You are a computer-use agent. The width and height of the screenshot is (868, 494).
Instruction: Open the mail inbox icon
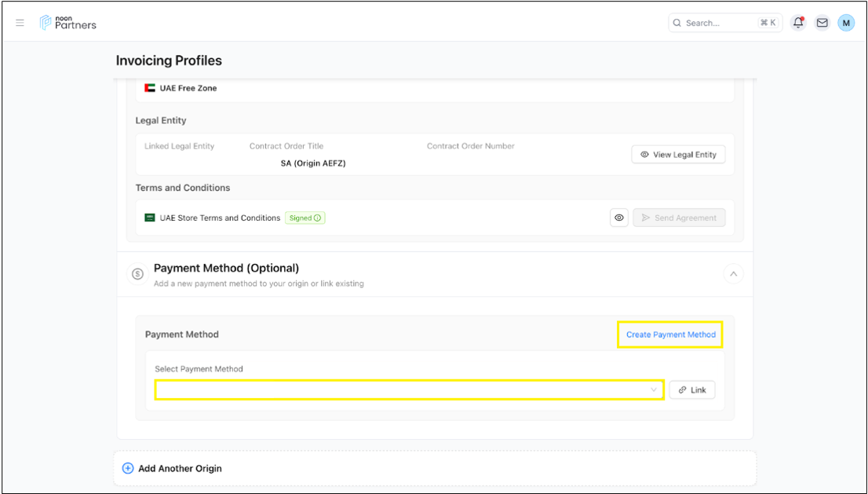822,23
